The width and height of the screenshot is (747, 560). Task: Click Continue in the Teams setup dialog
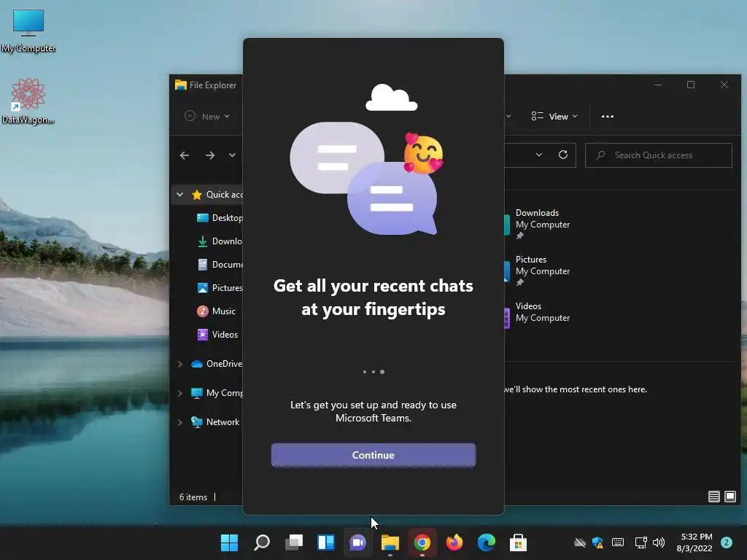pos(373,455)
